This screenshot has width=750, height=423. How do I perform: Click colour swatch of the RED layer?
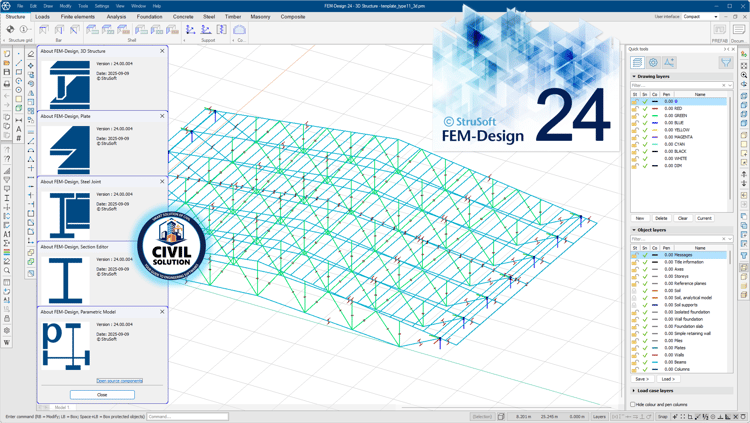655,109
